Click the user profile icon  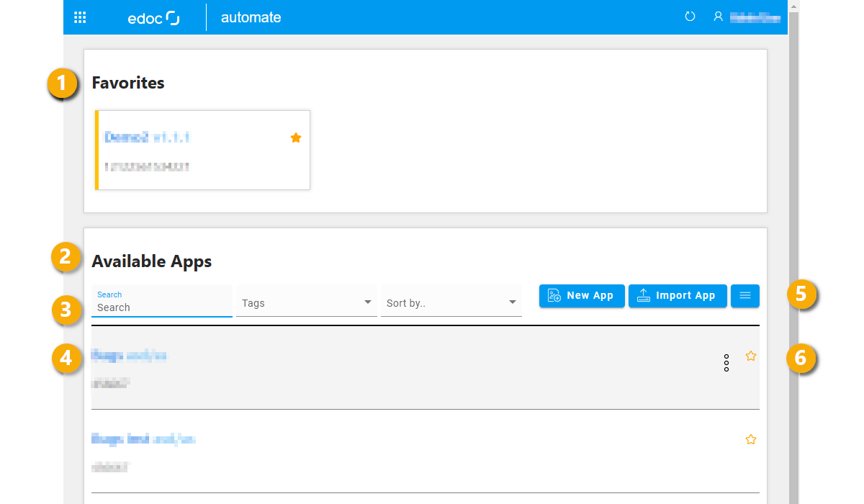coord(718,17)
